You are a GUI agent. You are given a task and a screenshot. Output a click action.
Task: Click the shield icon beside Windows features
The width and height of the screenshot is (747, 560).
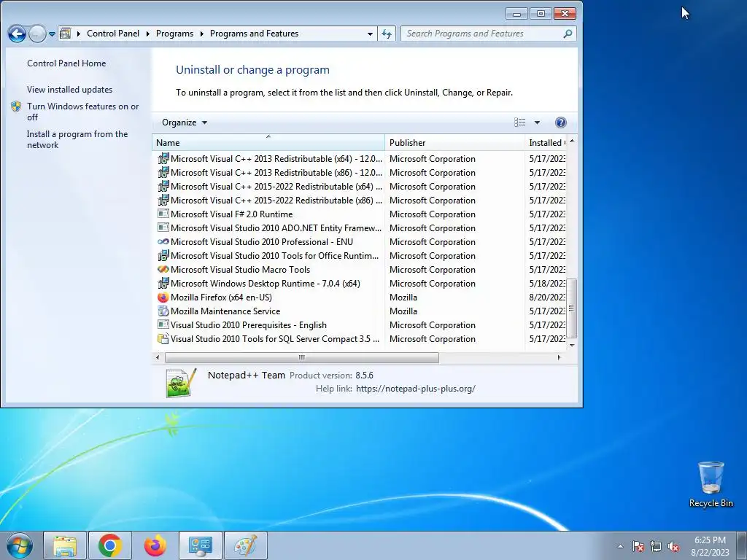pyautogui.click(x=16, y=106)
